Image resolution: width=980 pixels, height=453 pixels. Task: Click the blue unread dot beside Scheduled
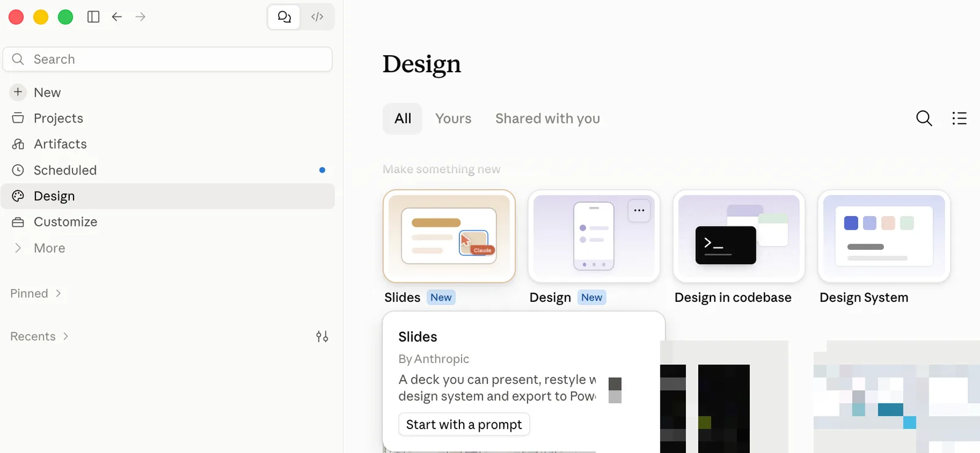point(322,170)
